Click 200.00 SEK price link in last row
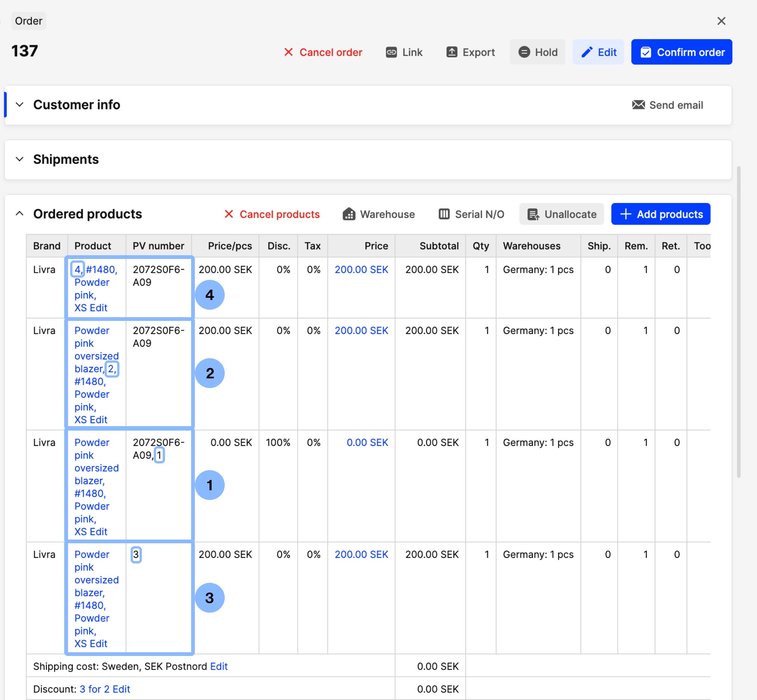 (361, 554)
